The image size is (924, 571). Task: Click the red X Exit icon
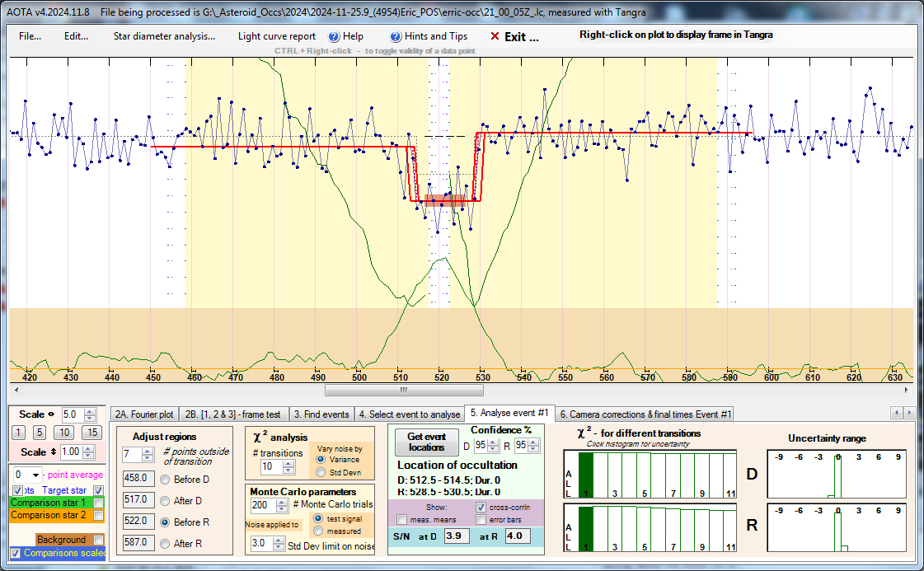point(495,36)
